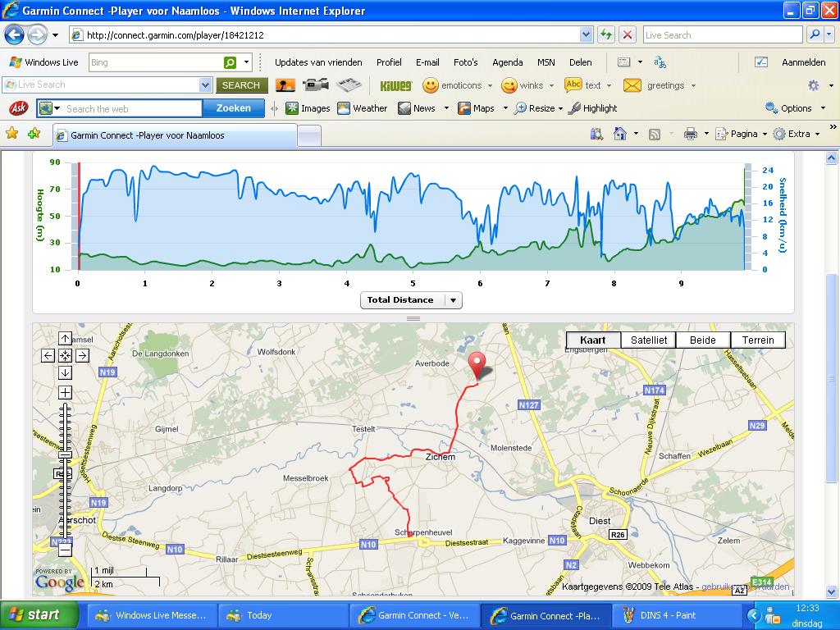The height and width of the screenshot is (630, 840).
Task: Click the video camera icon in toolbar
Action: pyautogui.click(x=316, y=85)
